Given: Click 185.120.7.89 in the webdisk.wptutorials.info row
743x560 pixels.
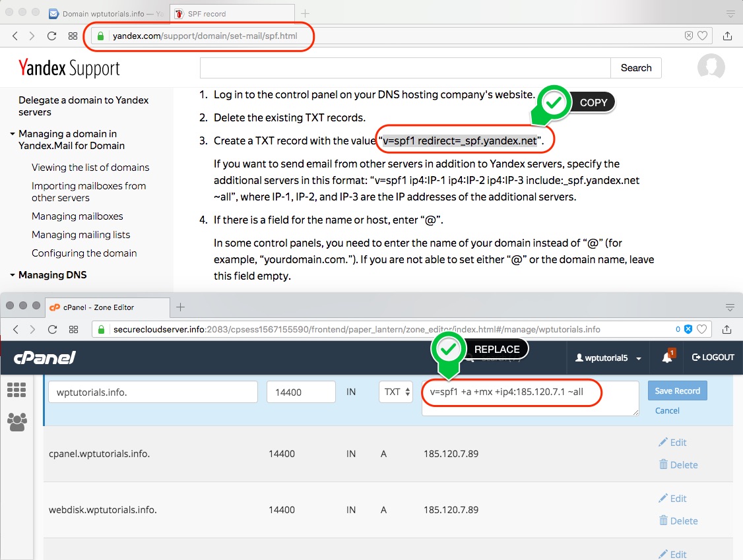Looking at the screenshot, I should pyautogui.click(x=451, y=510).
